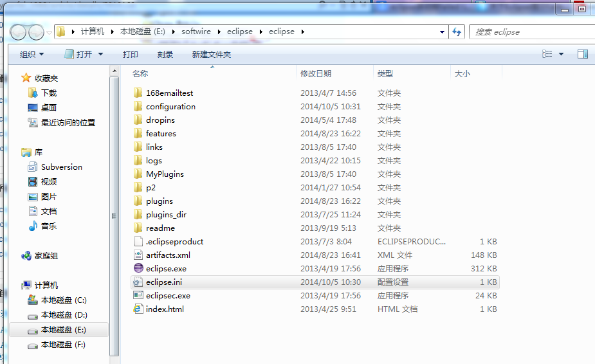
Task: Open 桌面 in the navigation pane
Action: (49, 108)
